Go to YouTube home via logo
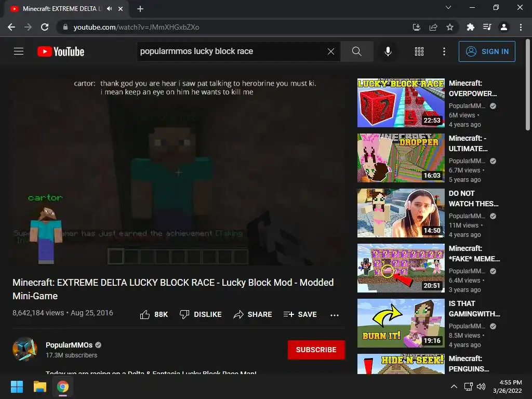Image resolution: width=532 pixels, height=399 pixels. [61, 51]
